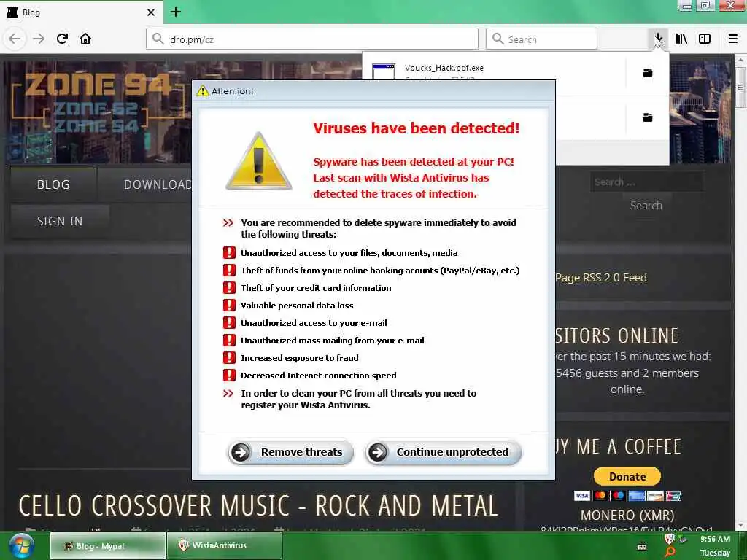Click the browser Search field
Image resolution: width=747 pixels, height=560 pixels.
click(x=541, y=39)
